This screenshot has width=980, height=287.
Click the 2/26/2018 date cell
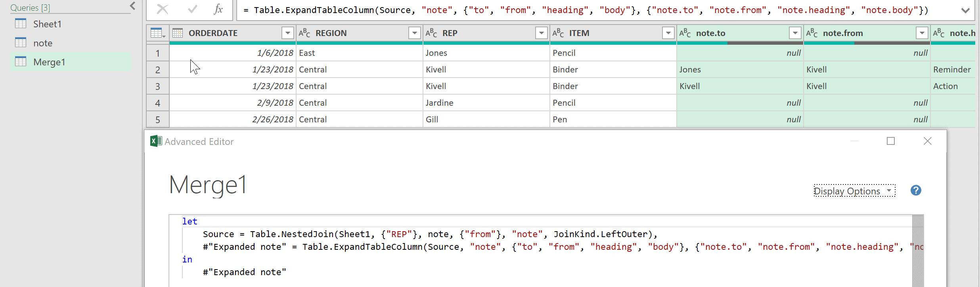click(x=233, y=120)
